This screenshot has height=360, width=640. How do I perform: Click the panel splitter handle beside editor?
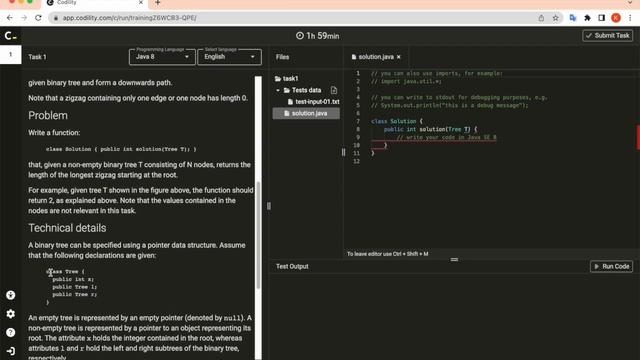[343, 152]
